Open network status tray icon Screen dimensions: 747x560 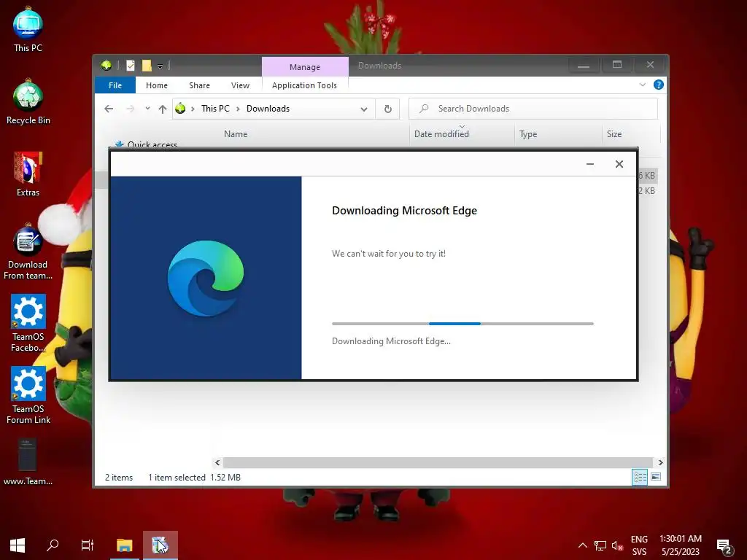click(600, 545)
